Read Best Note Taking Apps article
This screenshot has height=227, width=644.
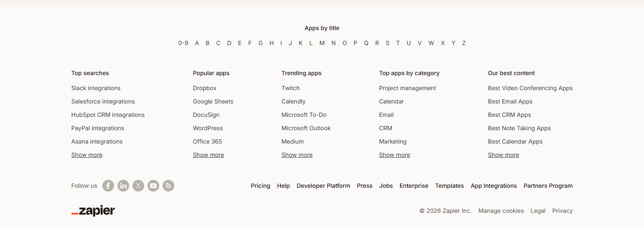(519, 128)
